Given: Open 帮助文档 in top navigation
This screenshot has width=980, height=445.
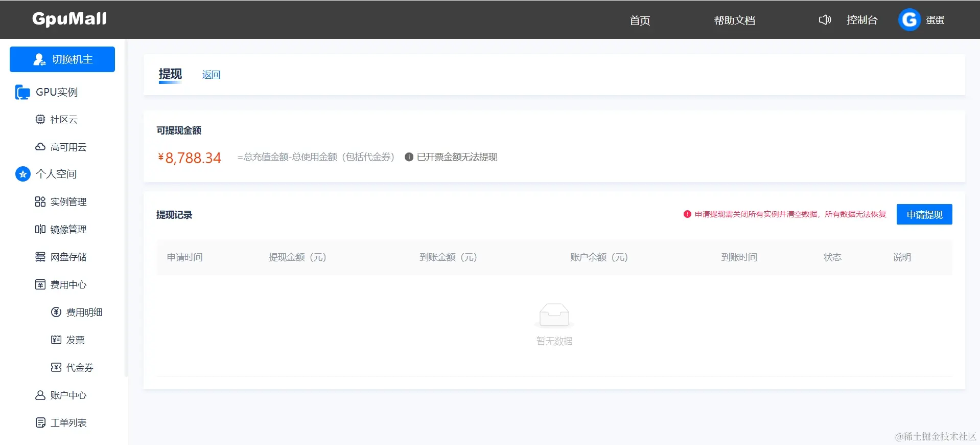Looking at the screenshot, I should pyautogui.click(x=734, y=20).
